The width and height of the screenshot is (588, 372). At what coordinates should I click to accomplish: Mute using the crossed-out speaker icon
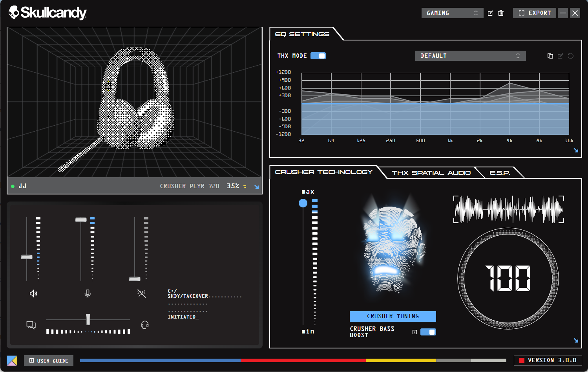(141, 293)
